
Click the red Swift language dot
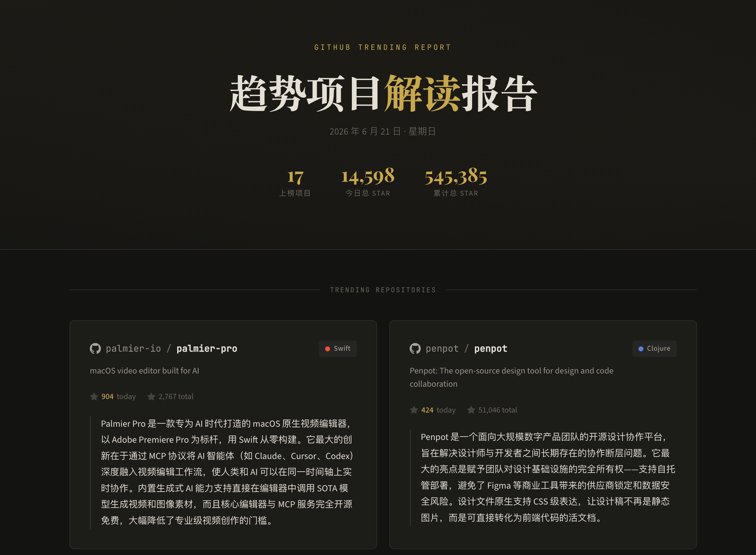pyautogui.click(x=328, y=349)
